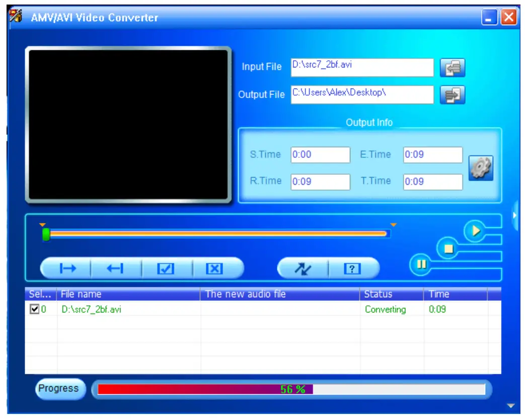
Task: Click the 0:09 time cell in list
Action: click(437, 309)
